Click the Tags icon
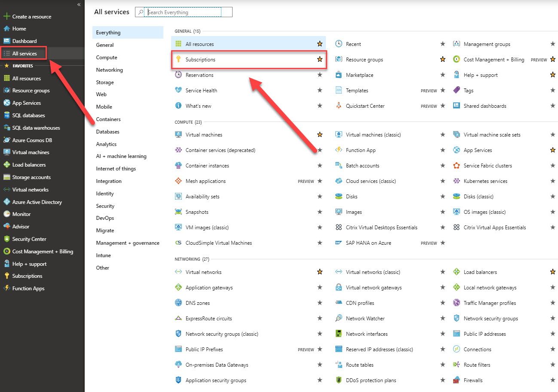Image resolution: width=558 pixels, height=392 pixels. pyautogui.click(x=457, y=90)
